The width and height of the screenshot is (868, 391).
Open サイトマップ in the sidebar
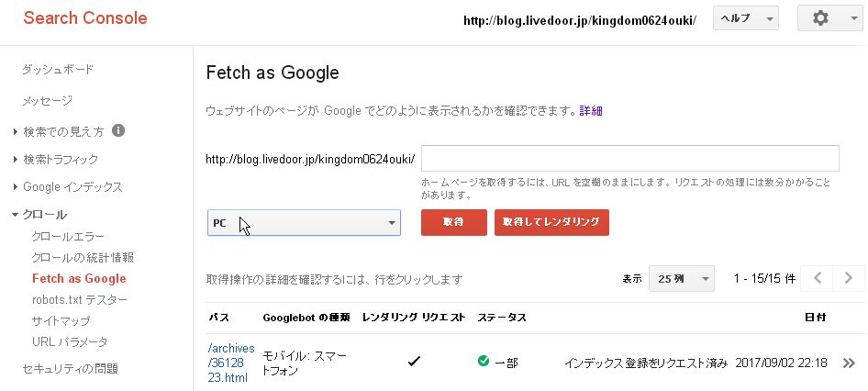click(x=61, y=320)
